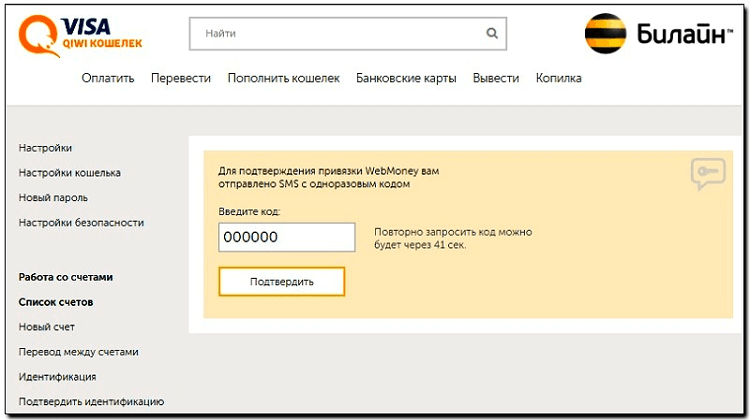The image size is (750, 420).
Task: Go to Пополнить кошелек
Action: [284, 78]
